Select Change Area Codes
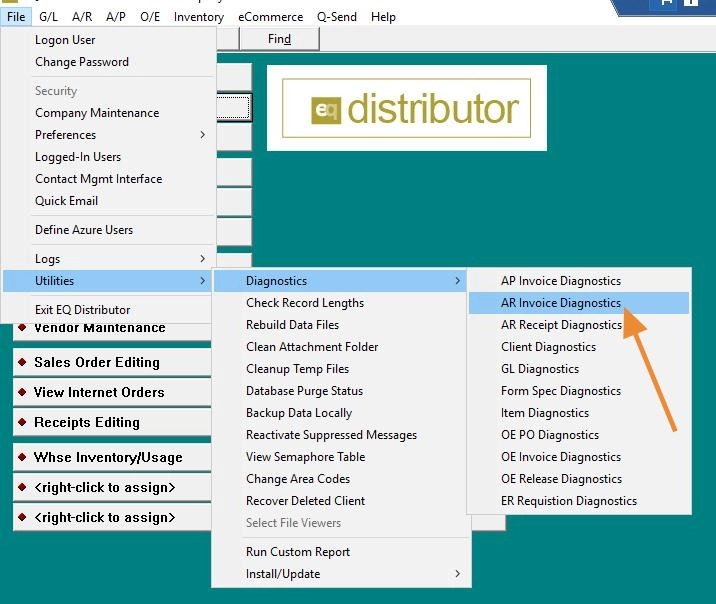 (x=340, y=478)
